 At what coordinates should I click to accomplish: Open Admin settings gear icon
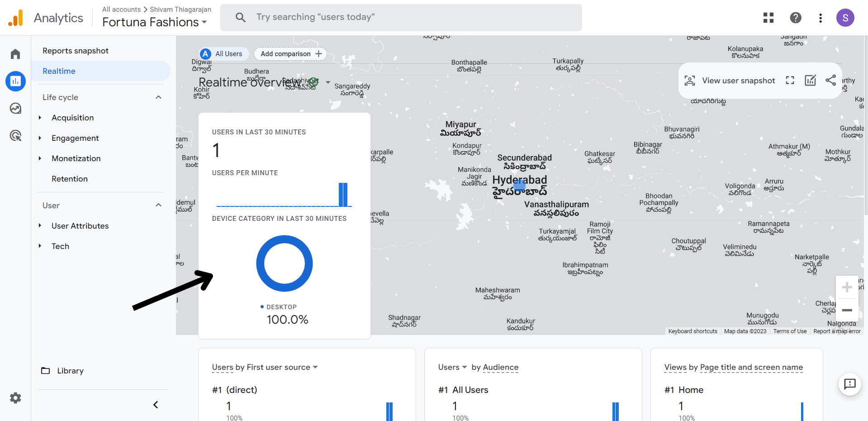[15, 398]
